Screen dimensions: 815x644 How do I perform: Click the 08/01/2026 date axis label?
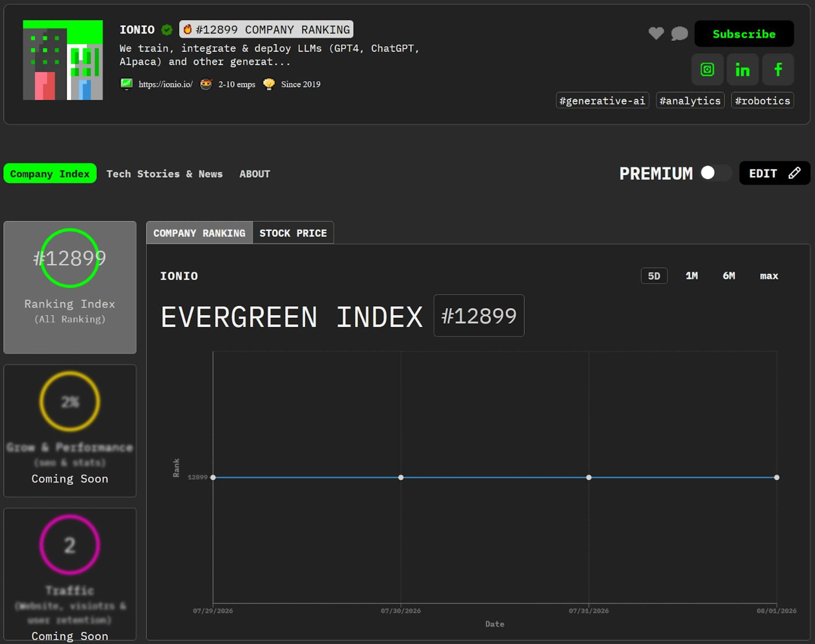777,611
